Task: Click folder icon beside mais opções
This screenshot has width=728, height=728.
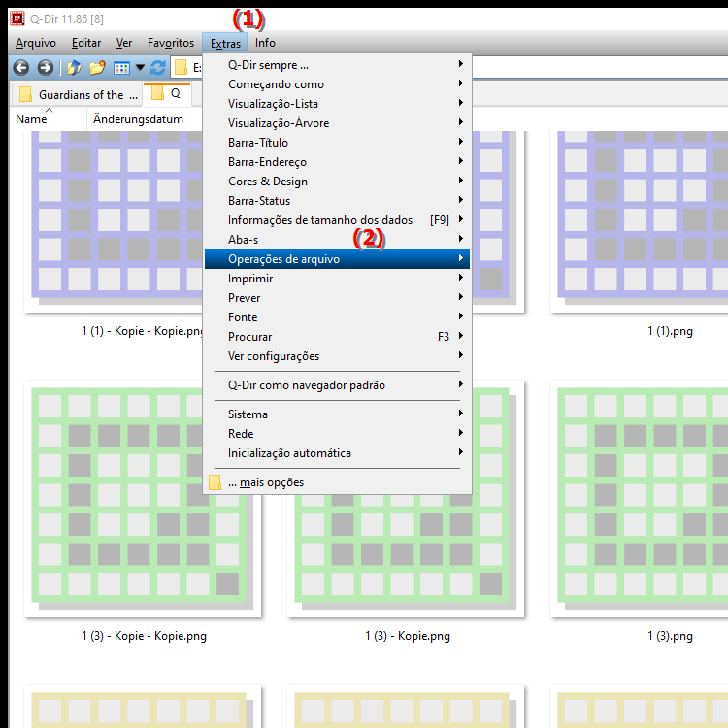Action: point(215,482)
